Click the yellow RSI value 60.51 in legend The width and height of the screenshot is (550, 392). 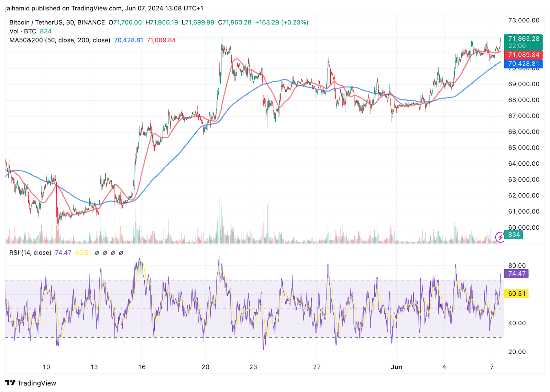click(x=83, y=253)
